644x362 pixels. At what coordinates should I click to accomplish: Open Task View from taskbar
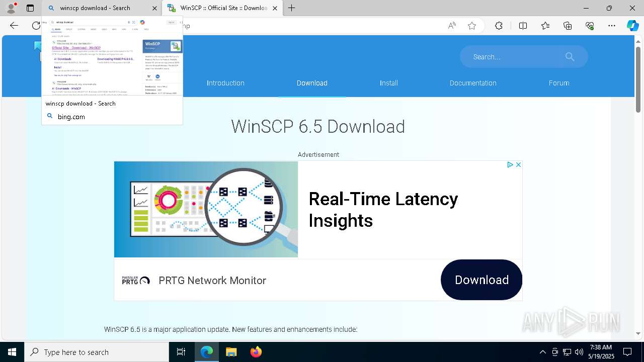(181, 352)
